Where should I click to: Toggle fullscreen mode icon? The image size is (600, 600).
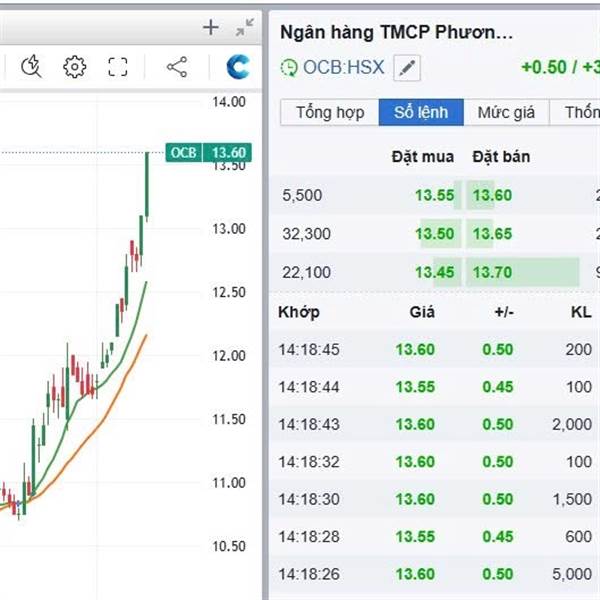[117, 67]
